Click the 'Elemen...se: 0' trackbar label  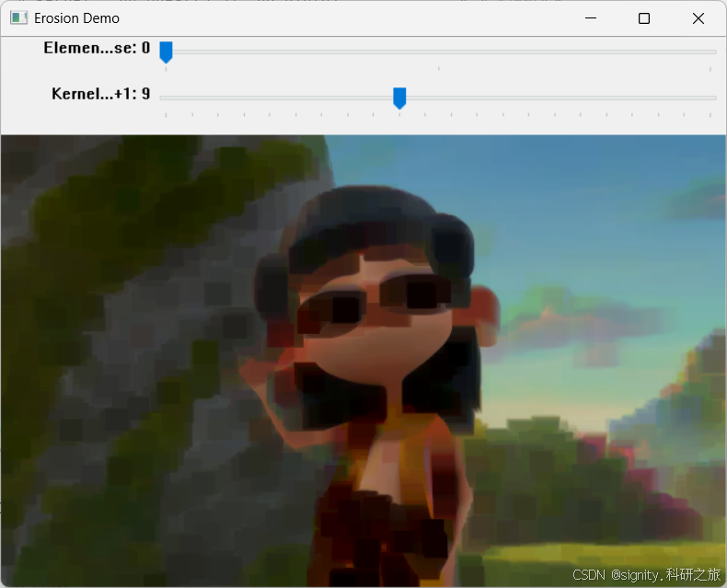click(97, 48)
